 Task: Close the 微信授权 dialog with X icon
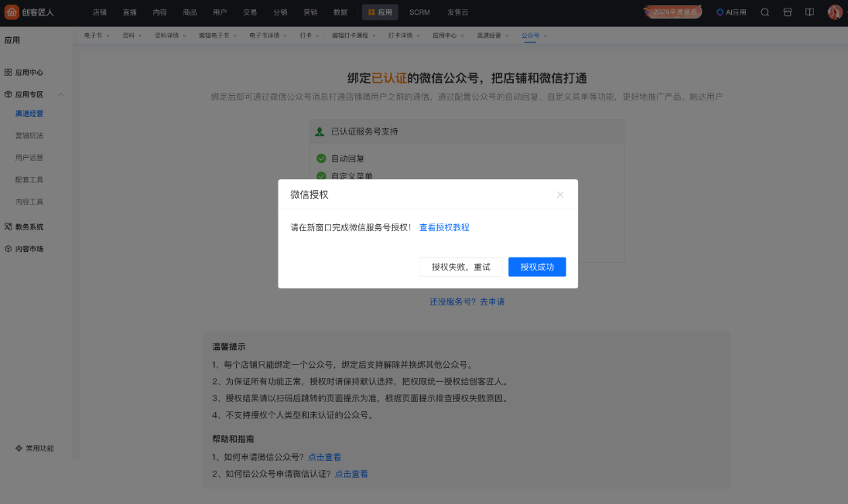point(560,195)
